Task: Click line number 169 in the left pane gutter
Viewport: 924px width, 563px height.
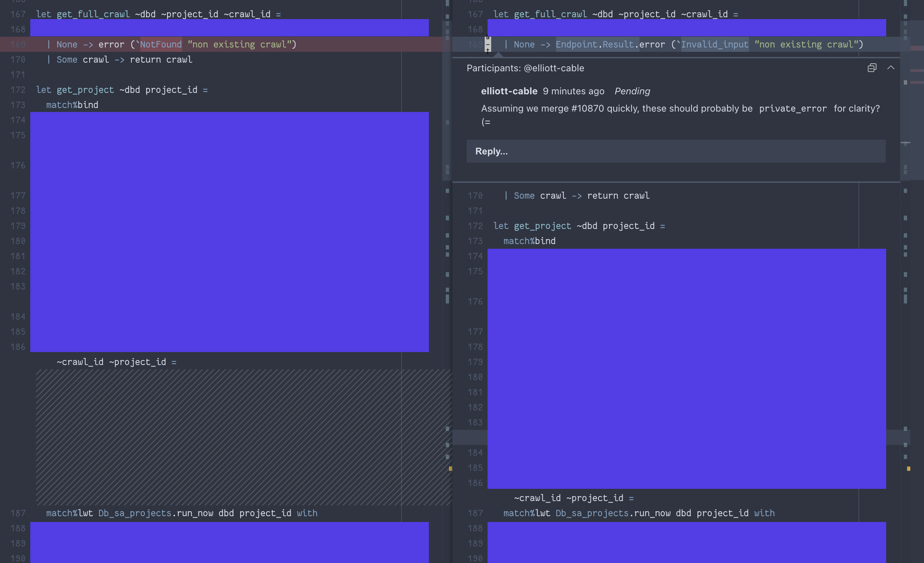Action: [x=17, y=44]
